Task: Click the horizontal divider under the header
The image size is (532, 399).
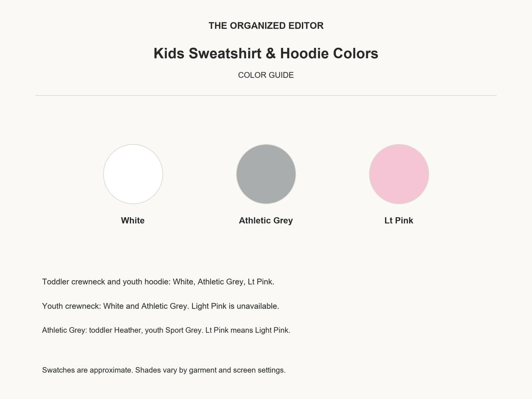Action: (266, 96)
